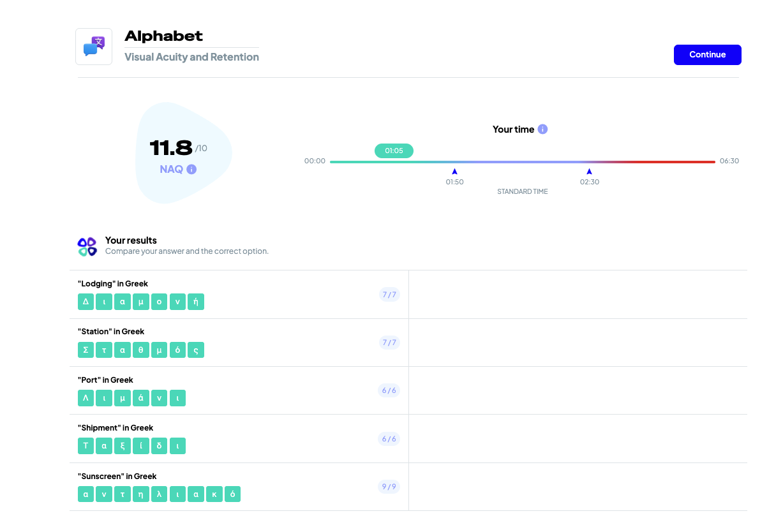Click the 6/6 score badge for Shipment
Image resolution: width=776 pixels, height=532 pixels.
click(x=389, y=439)
